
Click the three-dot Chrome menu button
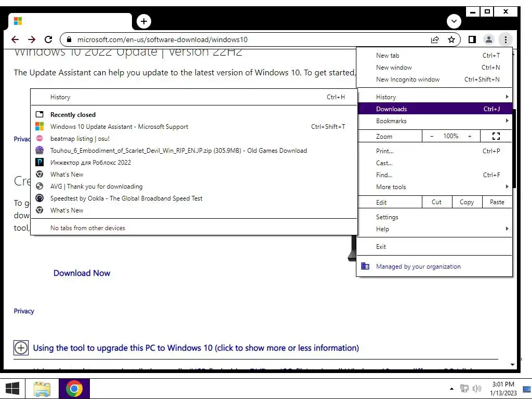coord(506,39)
